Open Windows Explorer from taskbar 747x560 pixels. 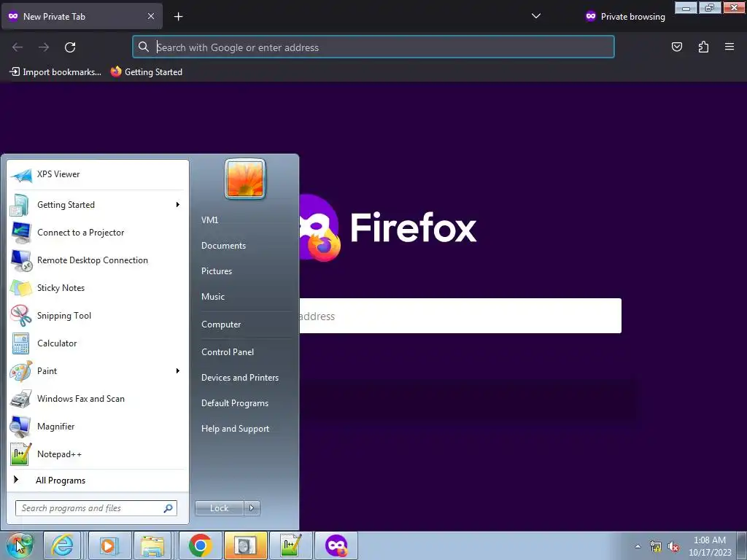coord(152,545)
